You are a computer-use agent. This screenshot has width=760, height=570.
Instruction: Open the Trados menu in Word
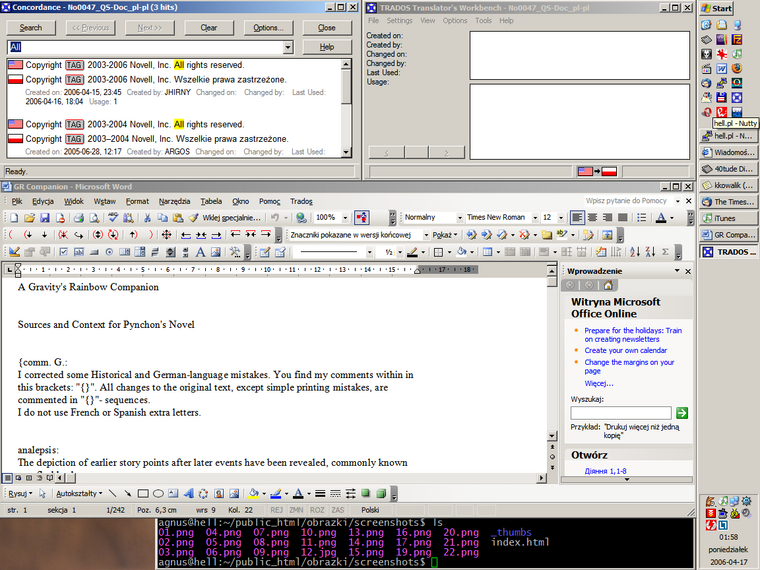click(x=301, y=201)
